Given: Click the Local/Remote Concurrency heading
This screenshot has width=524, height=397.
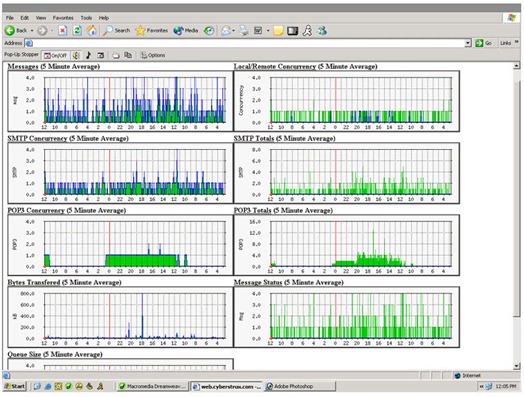Looking at the screenshot, I should [x=305, y=67].
